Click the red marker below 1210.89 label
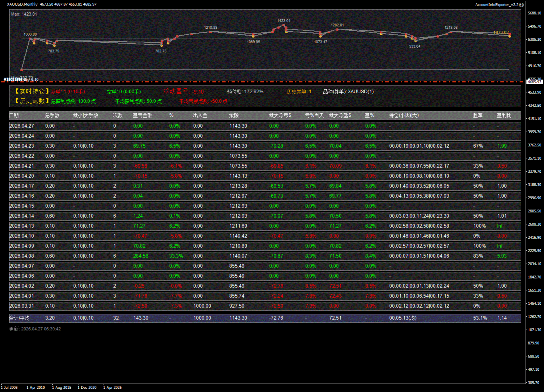The image size is (544, 392). [x=211, y=32]
